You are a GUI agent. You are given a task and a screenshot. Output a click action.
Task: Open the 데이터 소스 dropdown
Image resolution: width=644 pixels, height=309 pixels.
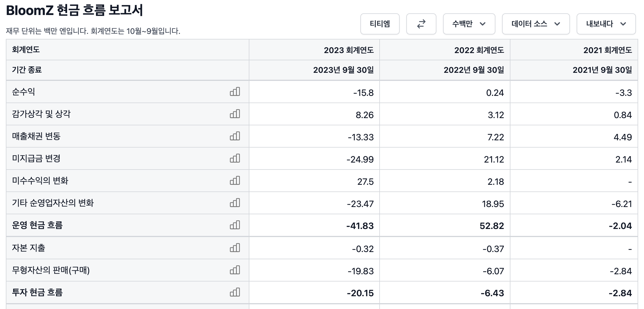pyautogui.click(x=536, y=24)
